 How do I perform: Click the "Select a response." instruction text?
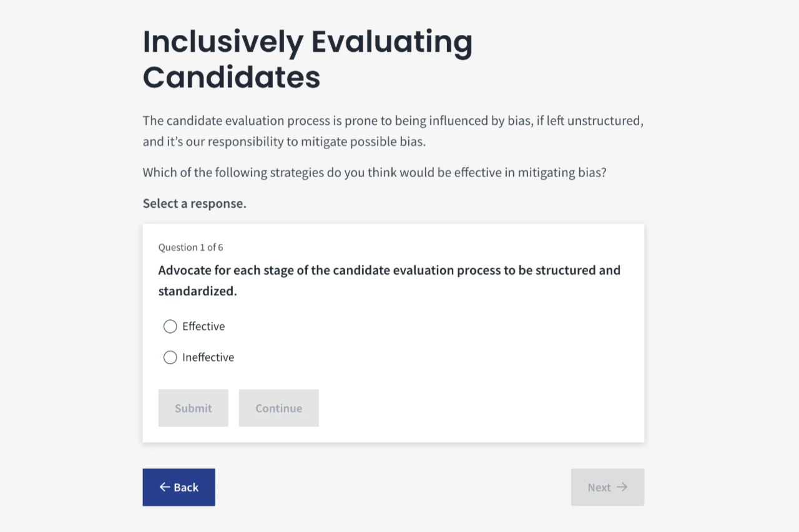[194, 203]
